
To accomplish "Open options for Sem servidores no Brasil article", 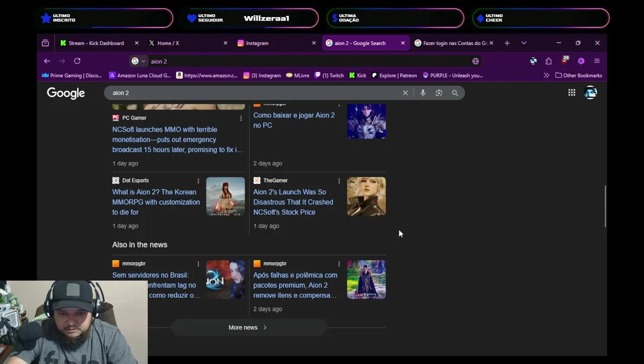I will coord(198,264).
